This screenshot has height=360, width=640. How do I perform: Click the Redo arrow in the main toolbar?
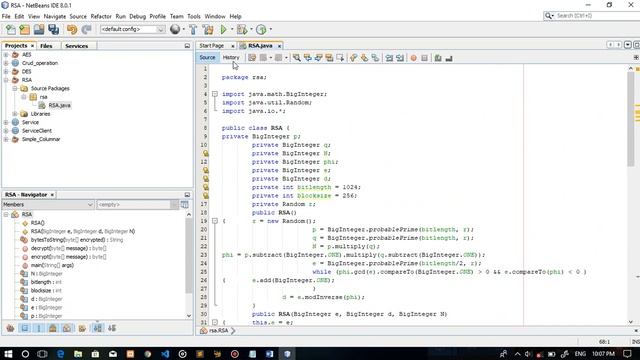tap(86, 29)
